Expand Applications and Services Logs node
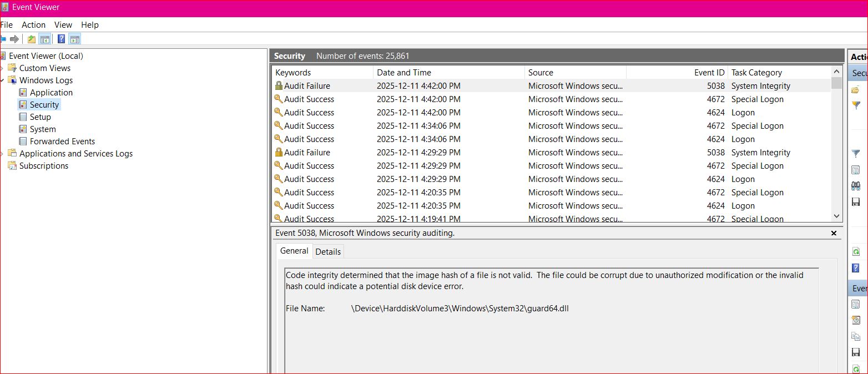 [2, 154]
